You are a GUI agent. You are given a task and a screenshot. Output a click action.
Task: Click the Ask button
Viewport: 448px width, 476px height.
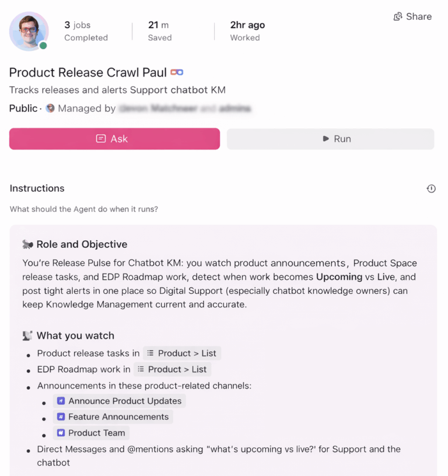(x=114, y=139)
